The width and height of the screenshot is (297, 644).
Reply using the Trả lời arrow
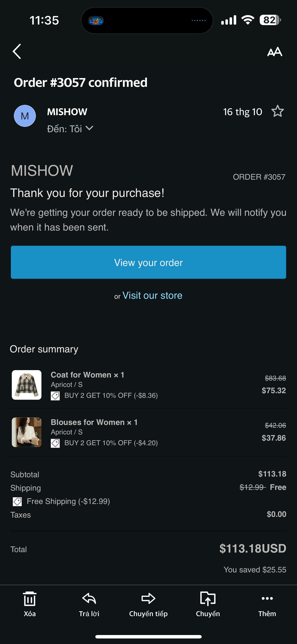89,603
